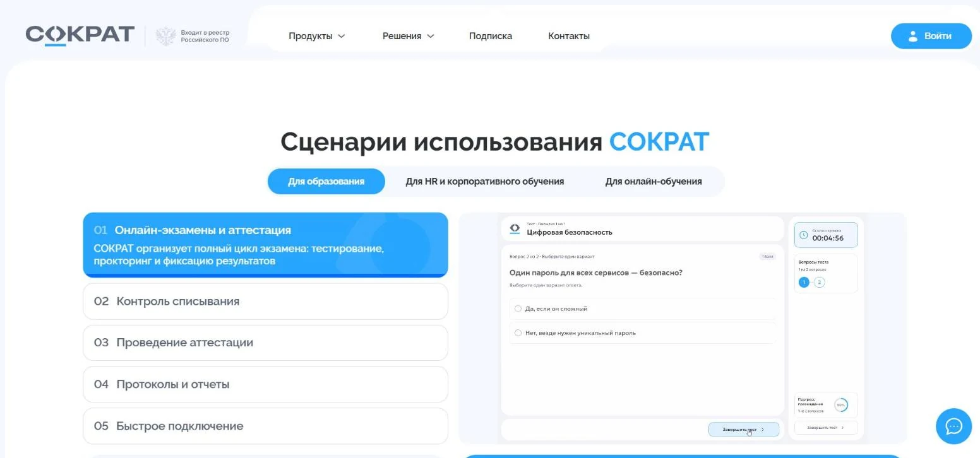This screenshot has width=980, height=458.
Task: Click the 'Входит в реестр Российского ПО' text
Action: point(205,36)
